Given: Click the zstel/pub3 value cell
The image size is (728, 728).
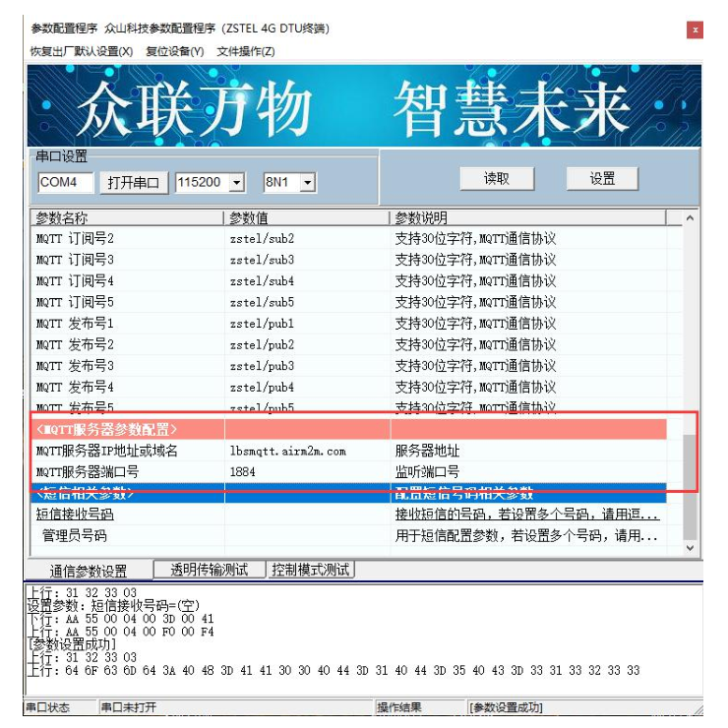Looking at the screenshot, I should [x=307, y=366].
